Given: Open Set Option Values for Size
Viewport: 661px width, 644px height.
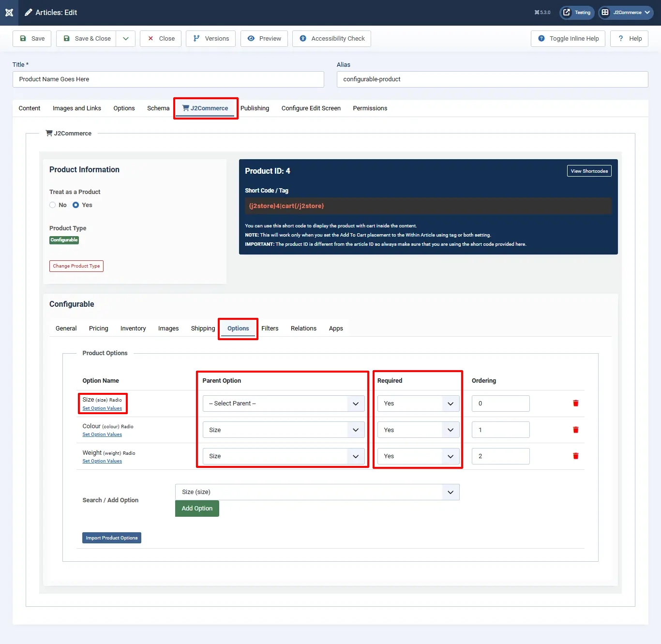Looking at the screenshot, I should (102, 408).
